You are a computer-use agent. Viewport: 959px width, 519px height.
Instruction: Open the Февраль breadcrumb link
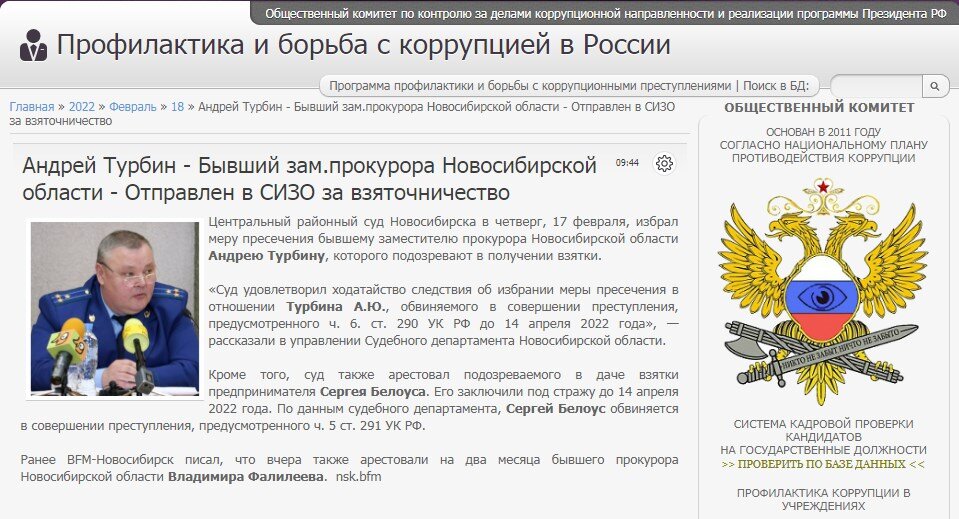[x=133, y=107]
